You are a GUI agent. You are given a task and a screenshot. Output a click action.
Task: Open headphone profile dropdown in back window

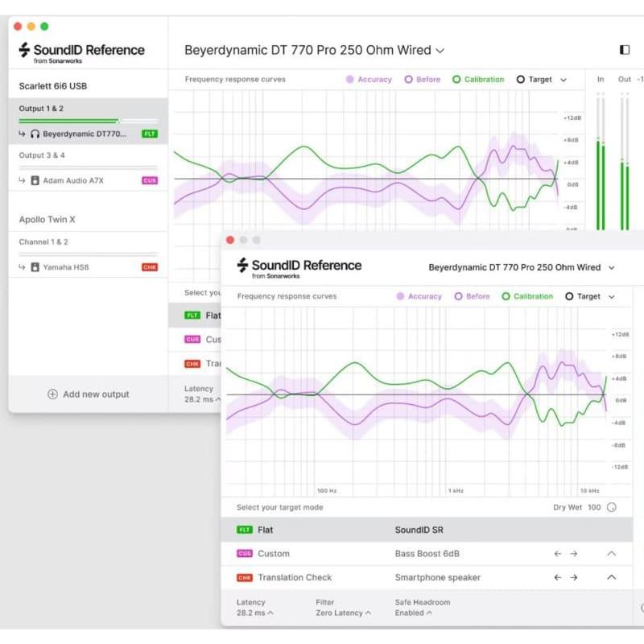click(314, 50)
